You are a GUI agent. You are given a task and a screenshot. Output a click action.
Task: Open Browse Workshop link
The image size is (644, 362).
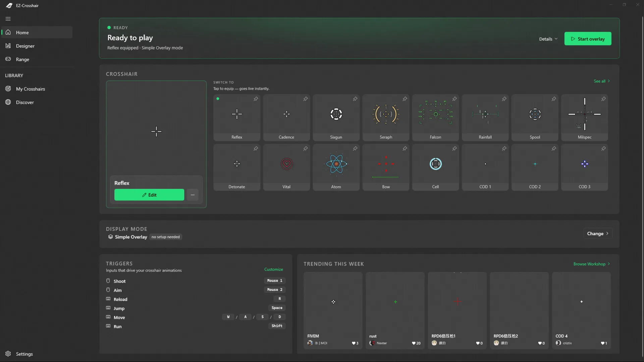point(592,264)
